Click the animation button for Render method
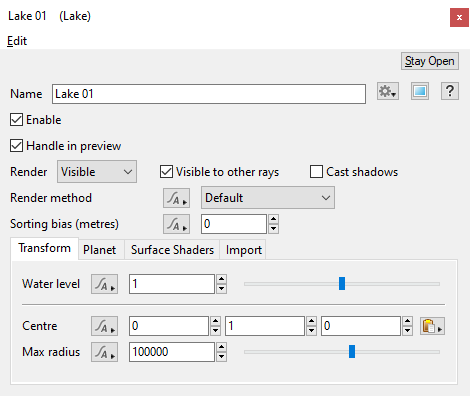This screenshot has width=470, height=396. coord(176,198)
